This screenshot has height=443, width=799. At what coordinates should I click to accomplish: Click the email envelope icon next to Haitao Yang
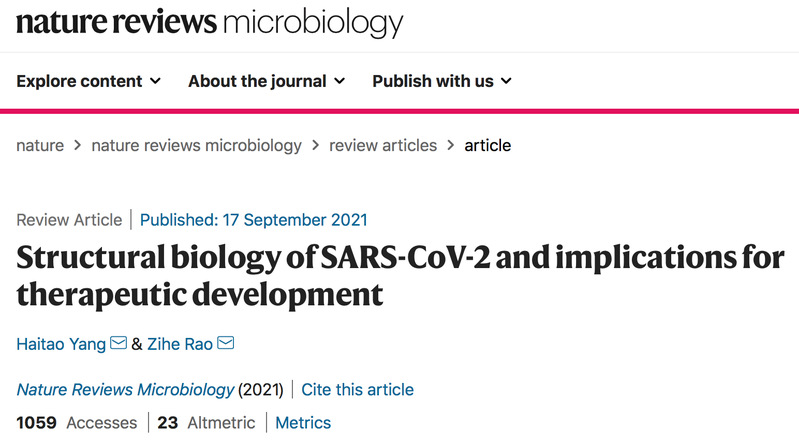[118, 343]
